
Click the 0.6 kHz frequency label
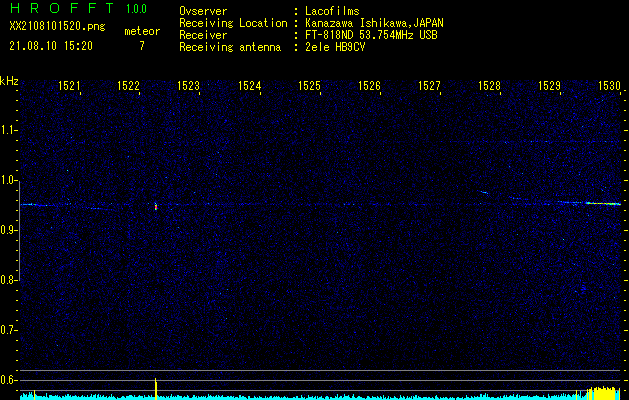tap(8, 380)
